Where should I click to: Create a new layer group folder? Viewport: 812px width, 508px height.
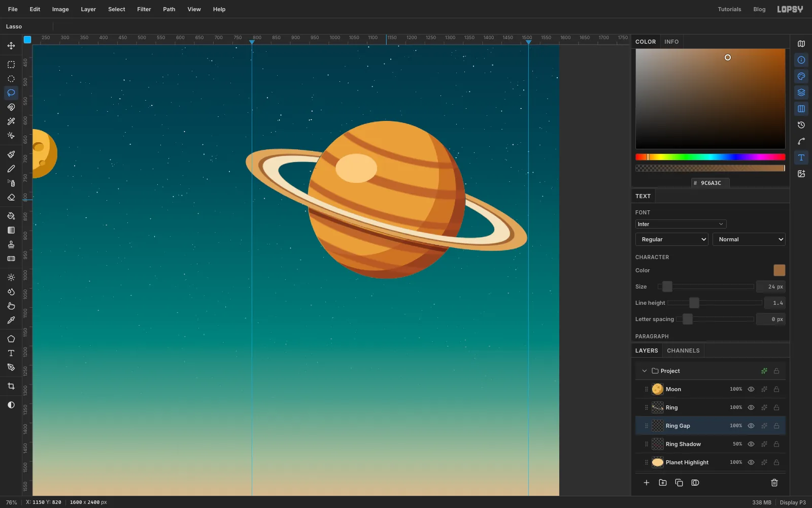pyautogui.click(x=663, y=483)
